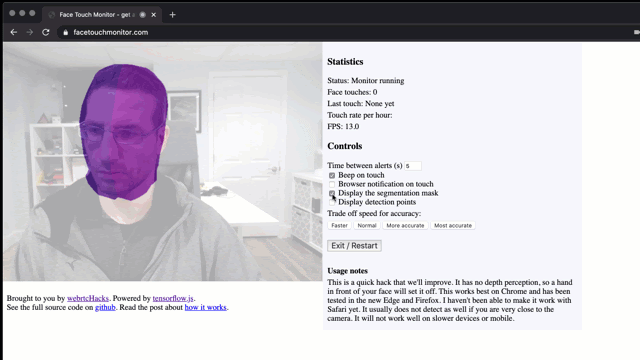Toggle Display the segmentation mask
This screenshot has height=360, width=640.
[332, 193]
